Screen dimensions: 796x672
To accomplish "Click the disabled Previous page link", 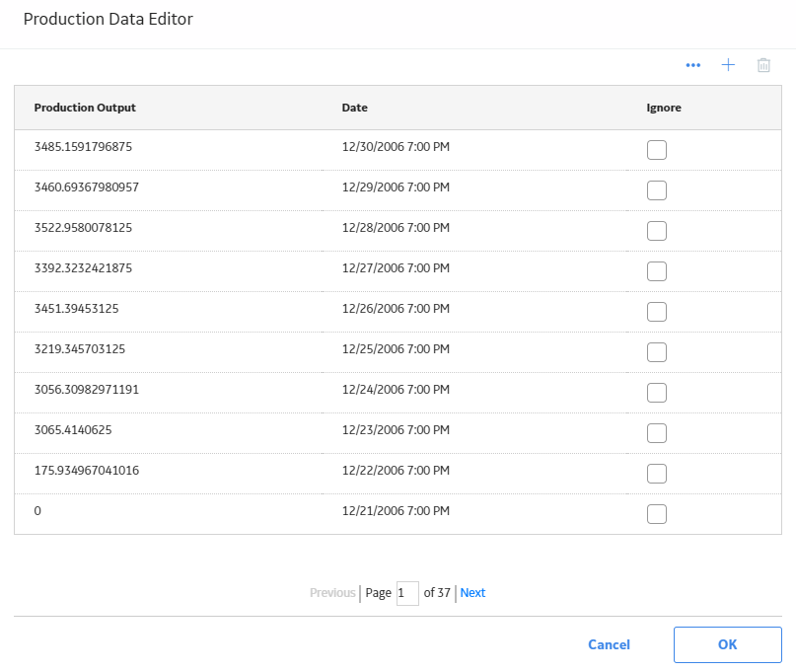I will pos(332,593).
